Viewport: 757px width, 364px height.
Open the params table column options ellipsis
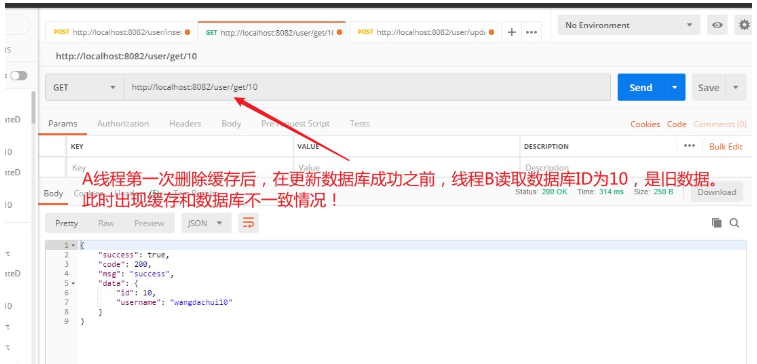tap(689, 146)
